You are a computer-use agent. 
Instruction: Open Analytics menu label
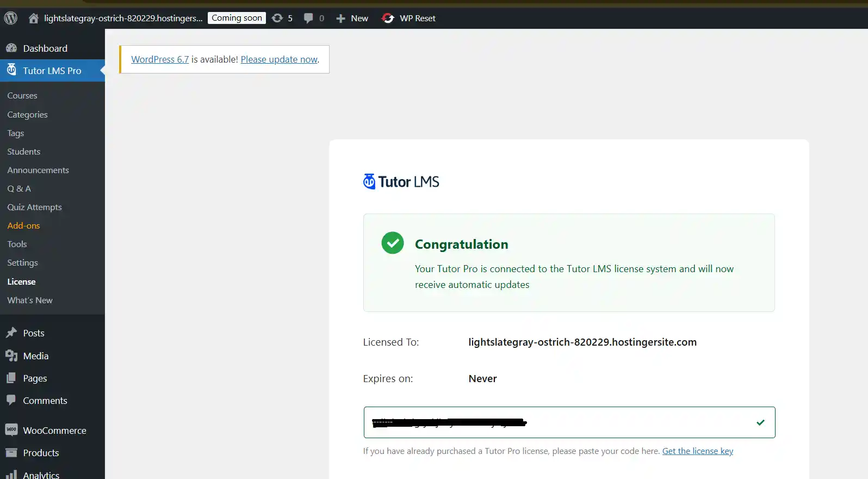coord(41,475)
